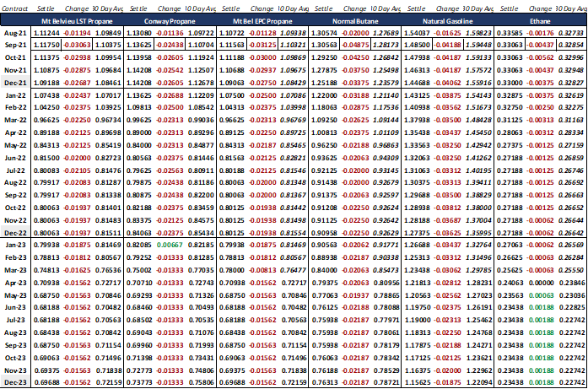Click the red change value -0.01194
The image size is (588, 389).
coord(77,33)
